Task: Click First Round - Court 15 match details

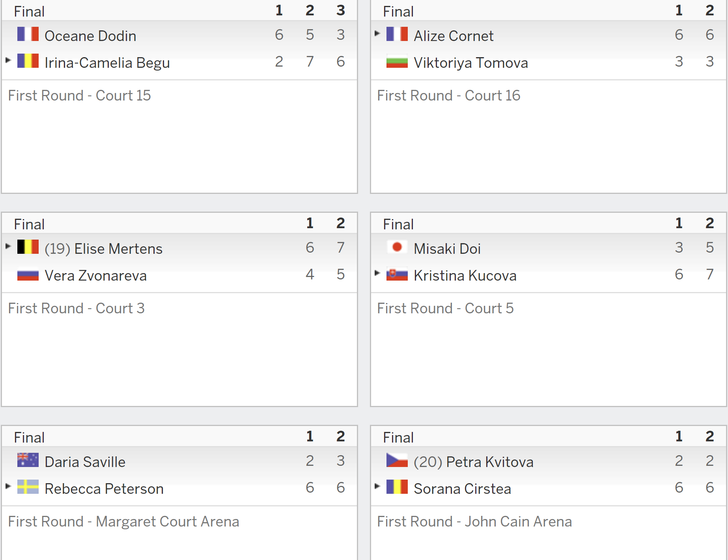Action: coord(79,95)
